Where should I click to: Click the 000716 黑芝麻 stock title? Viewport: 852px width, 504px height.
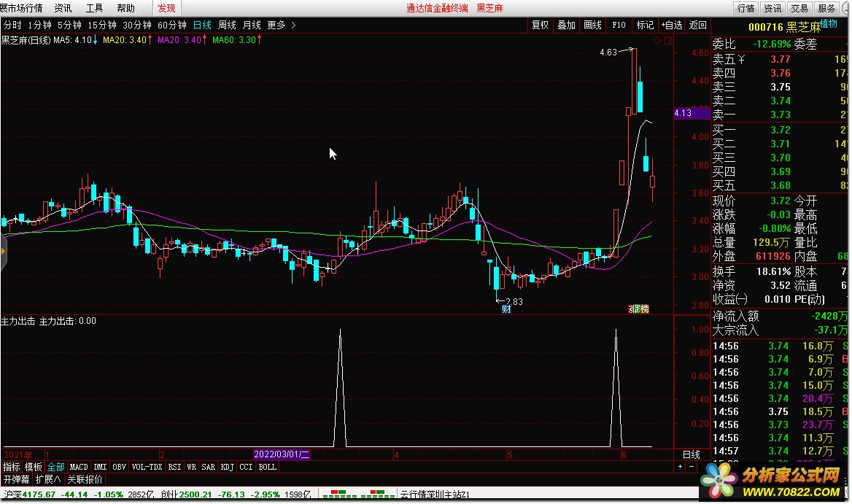coord(784,27)
